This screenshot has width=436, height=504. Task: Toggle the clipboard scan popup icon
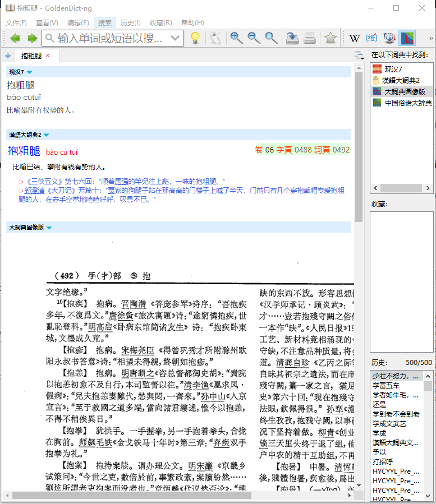click(x=215, y=38)
